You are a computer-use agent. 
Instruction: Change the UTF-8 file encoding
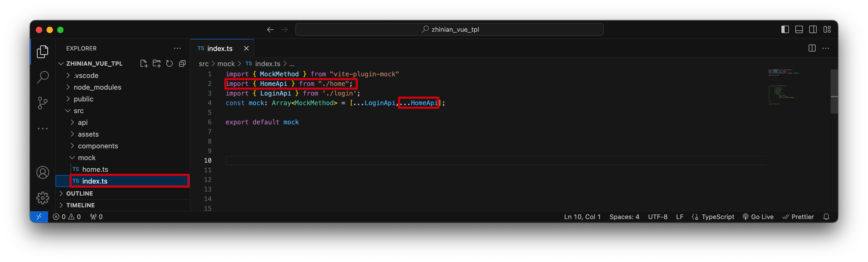658,217
